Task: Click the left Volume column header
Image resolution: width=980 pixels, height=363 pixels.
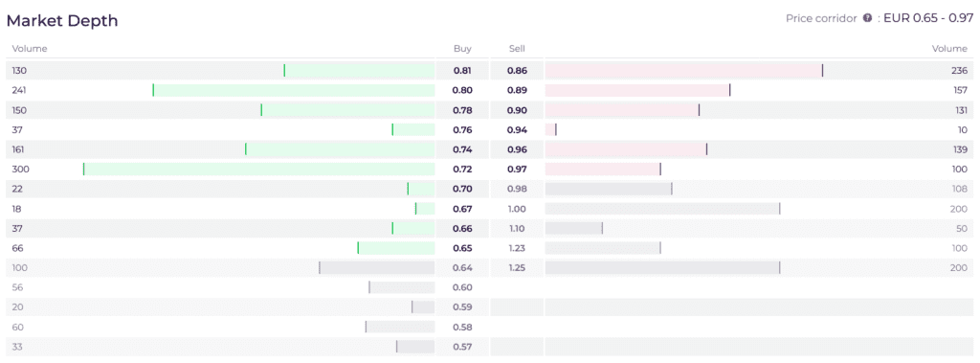Action: 30,48
